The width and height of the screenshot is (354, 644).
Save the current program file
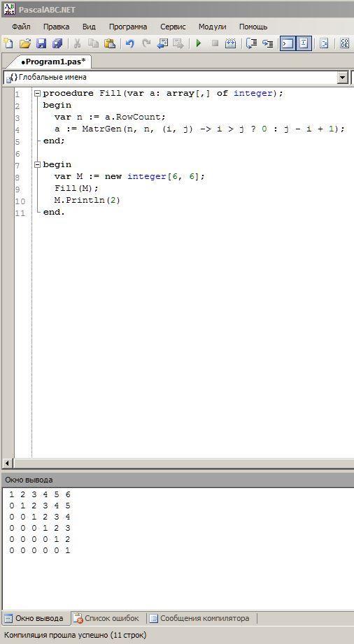41,43
